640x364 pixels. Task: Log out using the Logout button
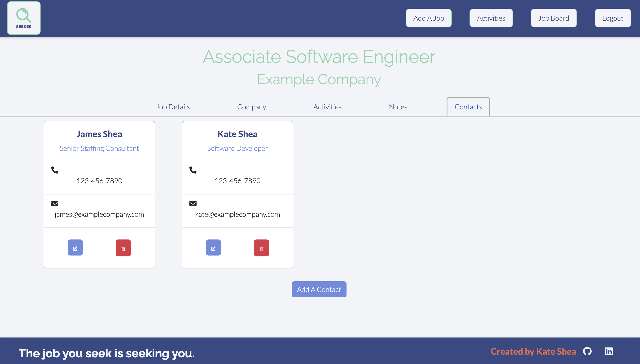pyautogui.click(x=613, y=18)
